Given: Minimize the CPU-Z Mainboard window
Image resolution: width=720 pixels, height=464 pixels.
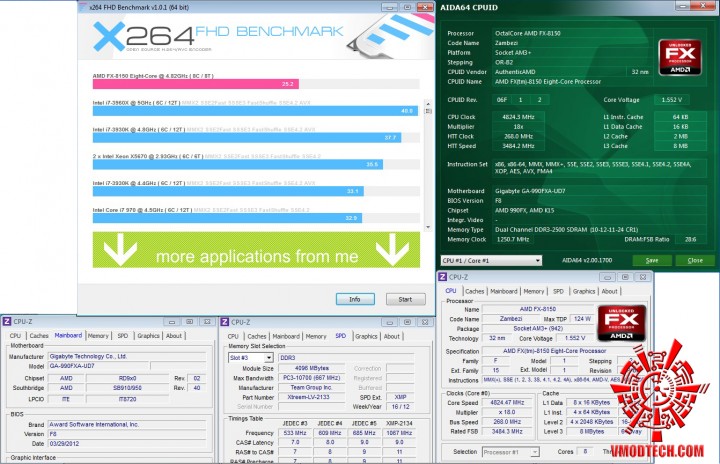Looking at the screenshot, I should tap(172, 322).
